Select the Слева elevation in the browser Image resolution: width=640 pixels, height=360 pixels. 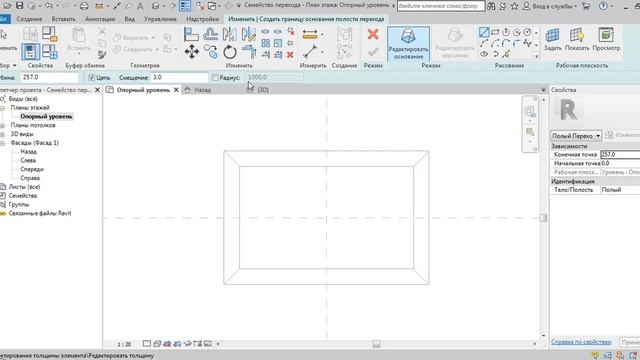pyautogui.click(x=28, y=160)
